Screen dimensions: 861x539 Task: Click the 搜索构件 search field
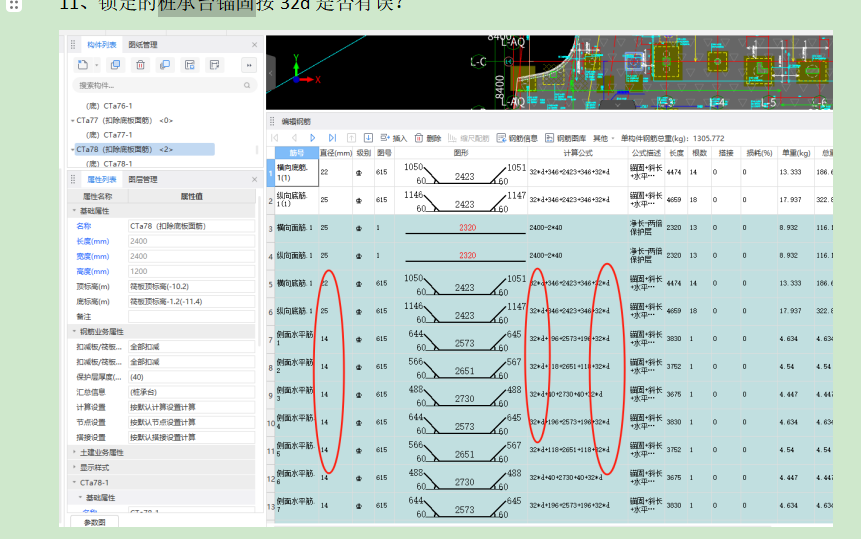click(x=165, y=85)
